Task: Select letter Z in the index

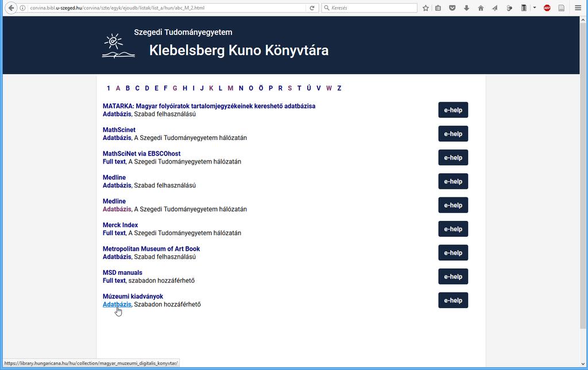Action: (x=339, y=88)
